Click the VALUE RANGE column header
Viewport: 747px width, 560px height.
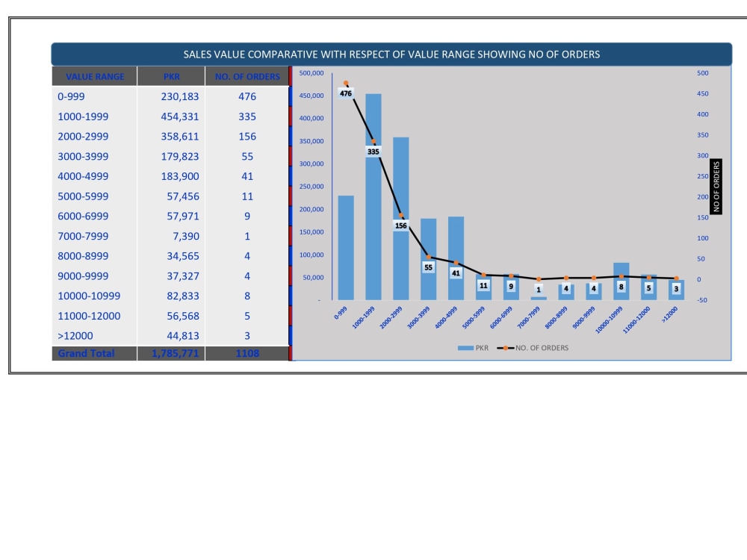point(94,75)
